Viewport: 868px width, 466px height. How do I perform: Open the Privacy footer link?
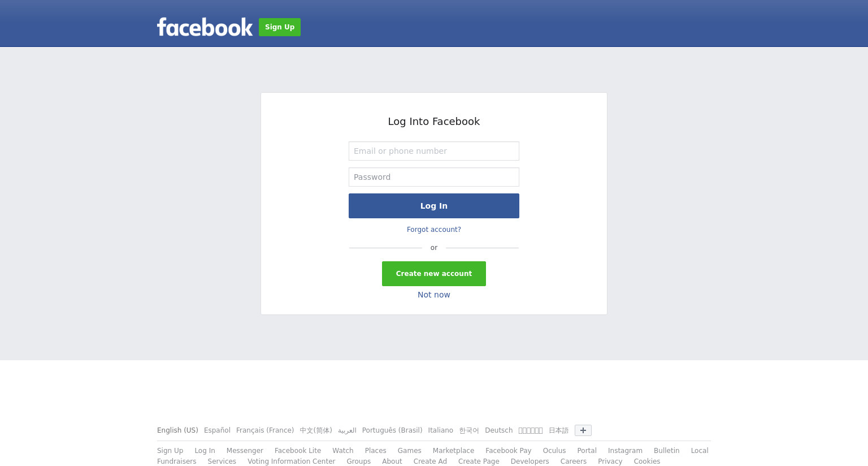610,461
